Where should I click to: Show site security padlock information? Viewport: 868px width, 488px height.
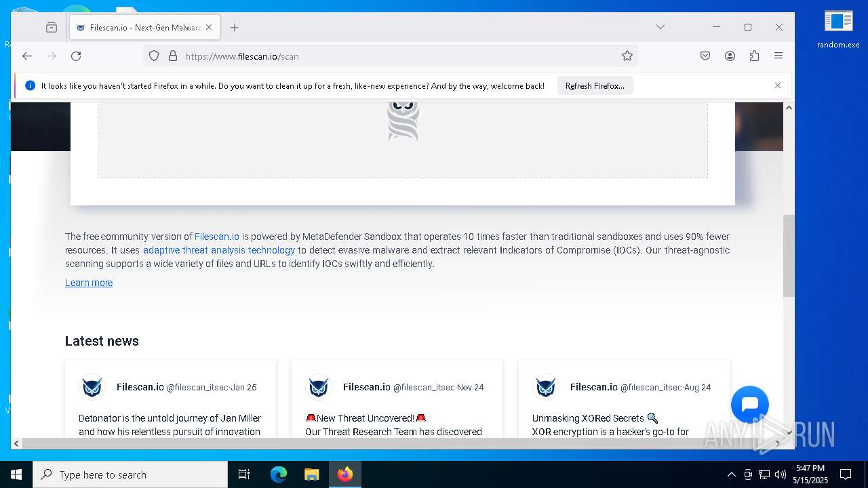(173, 56)
